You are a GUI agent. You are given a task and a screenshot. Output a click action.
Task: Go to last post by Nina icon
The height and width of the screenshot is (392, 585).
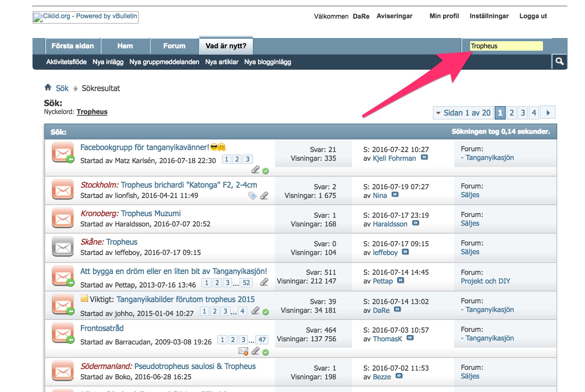point(395,194)
